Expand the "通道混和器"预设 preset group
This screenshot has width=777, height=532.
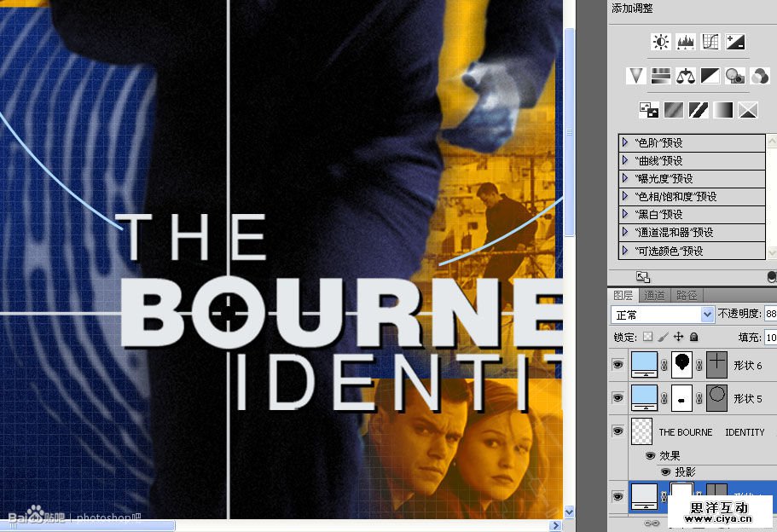point(625,232)
